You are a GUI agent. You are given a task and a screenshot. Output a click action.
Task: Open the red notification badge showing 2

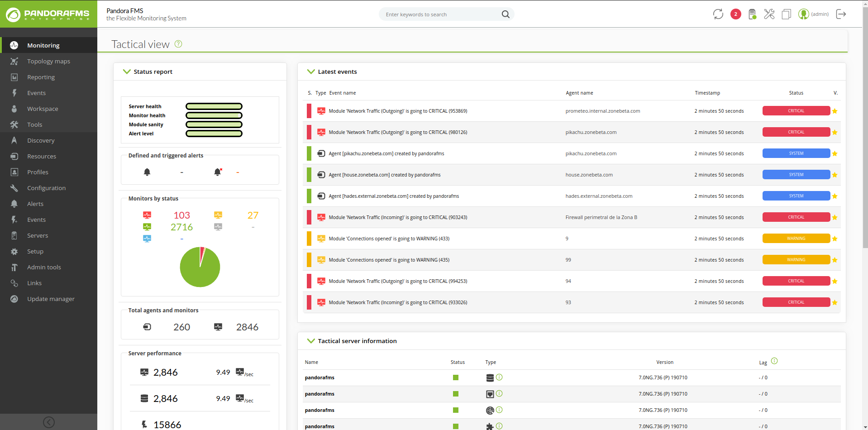coord(736,14)
